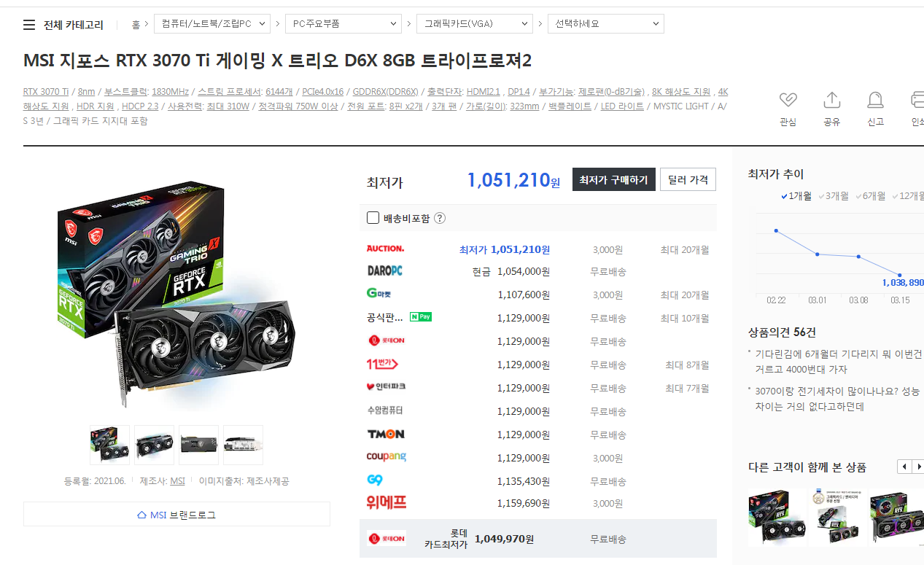Click the Coupang seller logo
The image size is (924, 565).
pyautogui.click(x=386, y=457)
